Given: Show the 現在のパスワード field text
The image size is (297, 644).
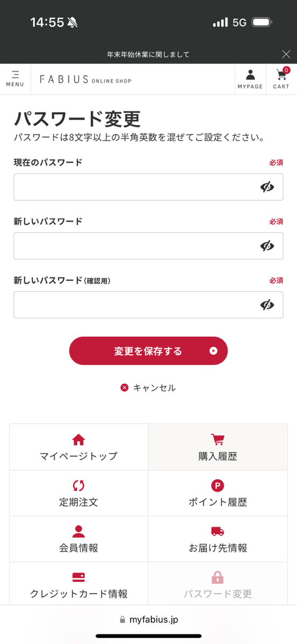Looking at the screenshot, I should tap(267, 187).
